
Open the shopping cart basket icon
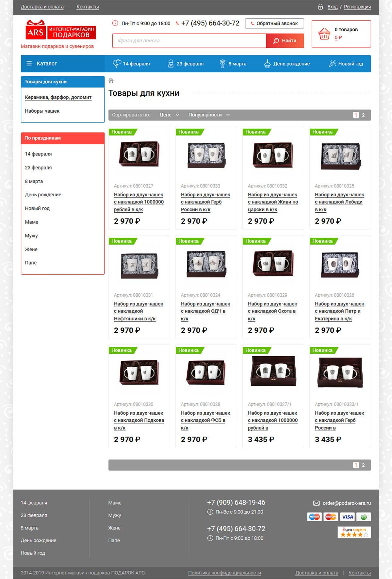324,34
